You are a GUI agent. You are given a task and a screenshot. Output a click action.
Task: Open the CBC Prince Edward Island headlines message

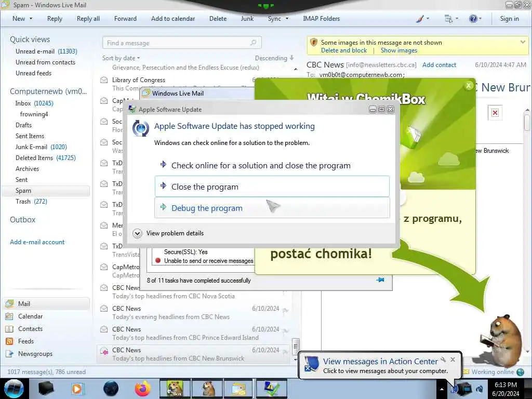point(194,333)
